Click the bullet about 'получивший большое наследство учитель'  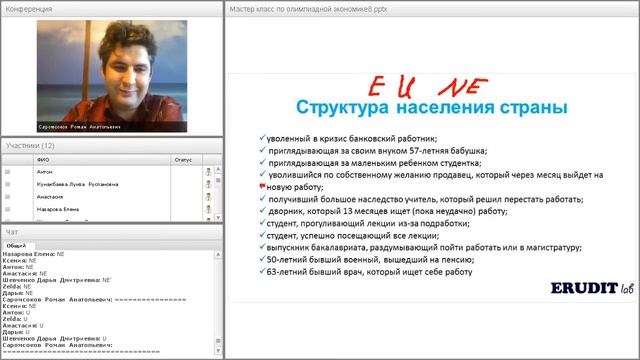[x=426, y=199]
